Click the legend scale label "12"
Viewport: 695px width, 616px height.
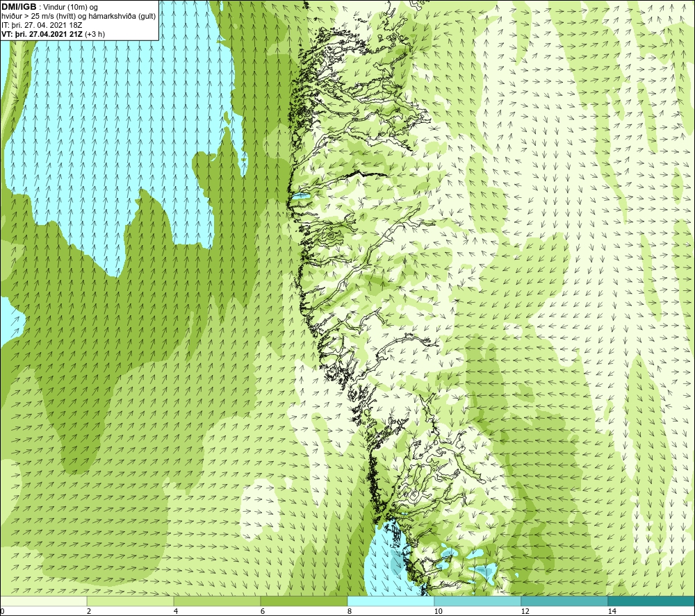tap(525, 611)
